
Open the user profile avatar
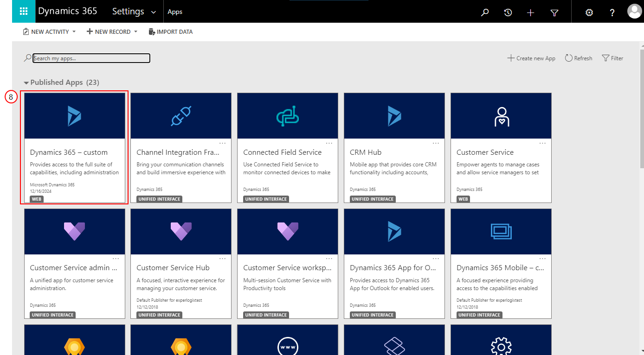[634, 11]
